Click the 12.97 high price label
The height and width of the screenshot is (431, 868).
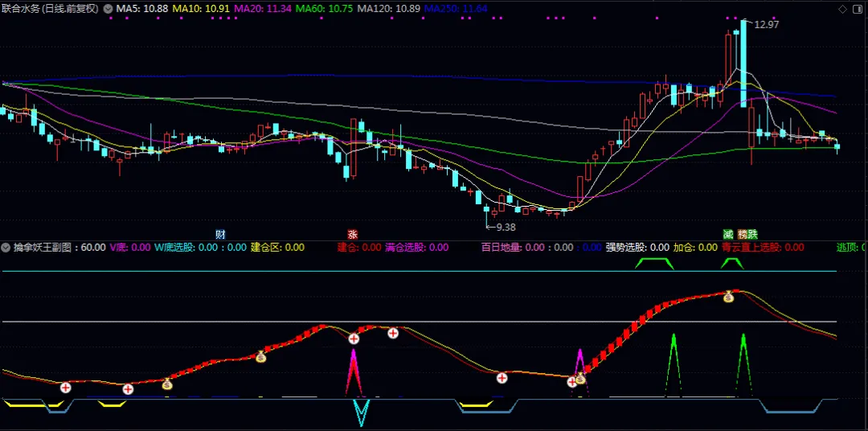pyautogui.click(x=767, y=25)
